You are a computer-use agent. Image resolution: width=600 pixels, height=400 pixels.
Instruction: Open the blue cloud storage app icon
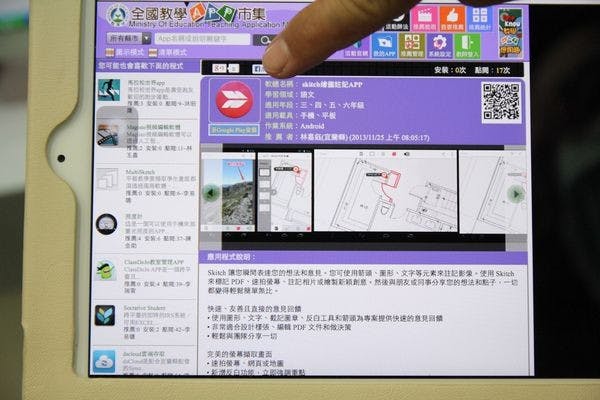104,361
